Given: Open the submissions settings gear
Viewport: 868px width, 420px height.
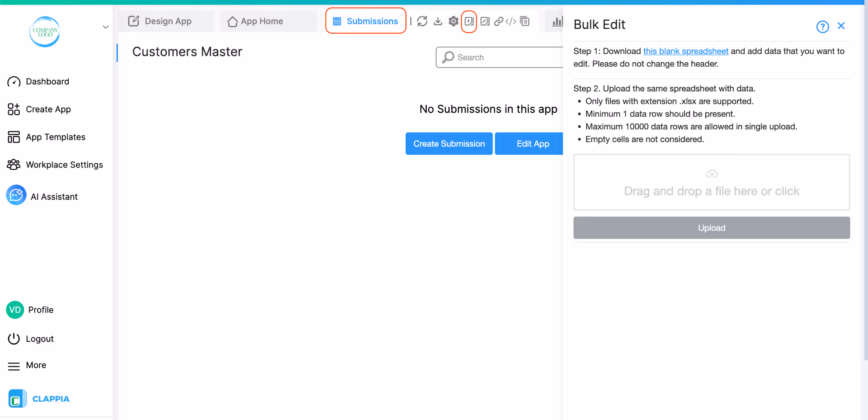Looking at the screenshot, I should click(453, 21).
